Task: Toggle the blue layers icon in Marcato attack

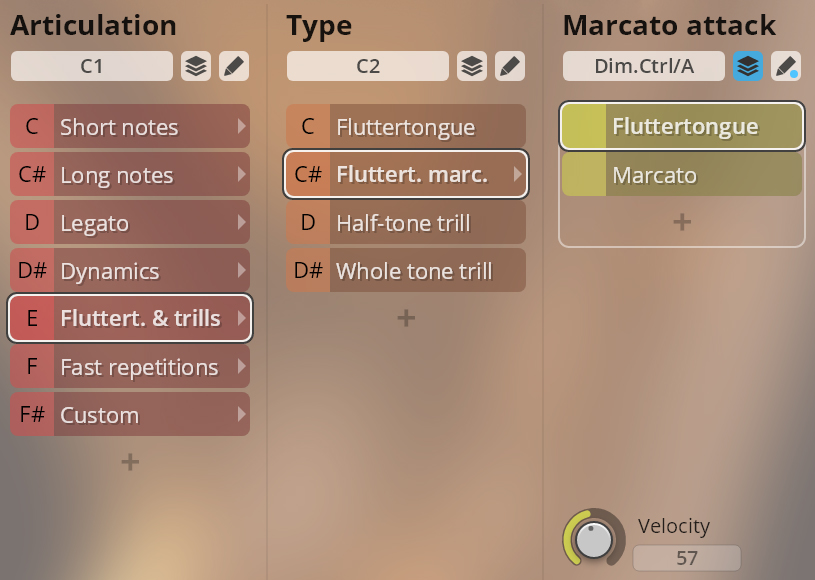Action: tap(748, 66)
